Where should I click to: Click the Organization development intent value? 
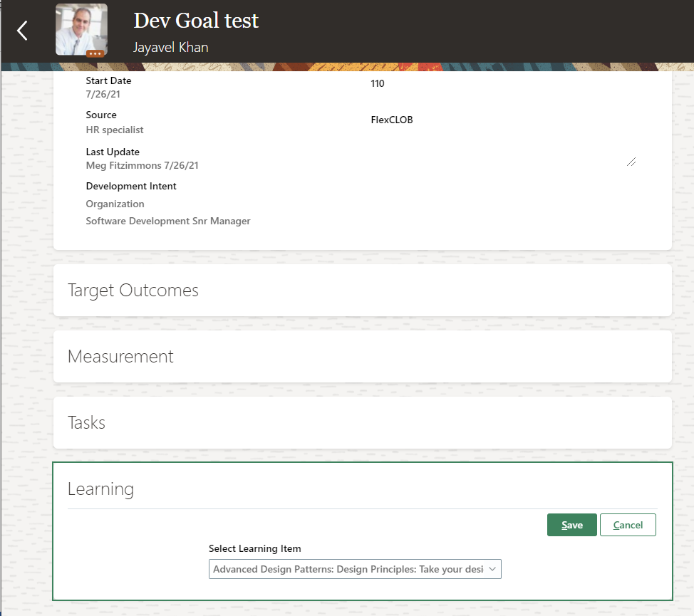[115, 204]
